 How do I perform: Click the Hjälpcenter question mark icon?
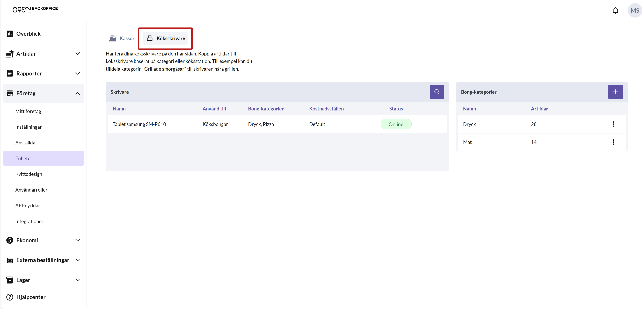point(10,297)
